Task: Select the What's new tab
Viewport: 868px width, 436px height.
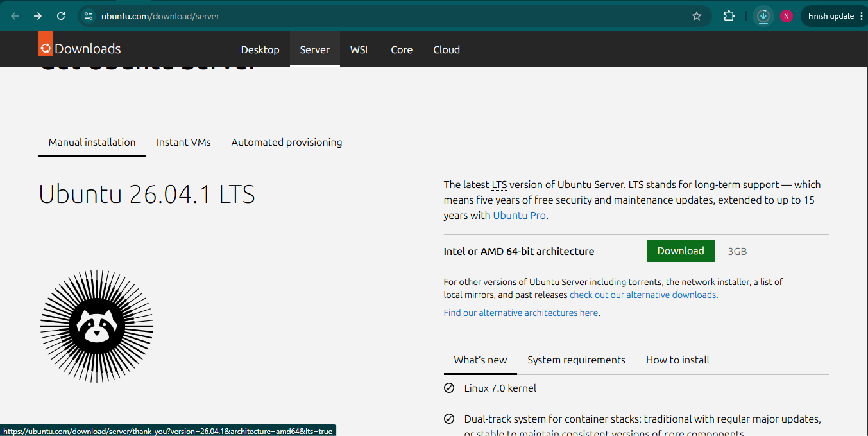Action: click(x=481, y=360)
